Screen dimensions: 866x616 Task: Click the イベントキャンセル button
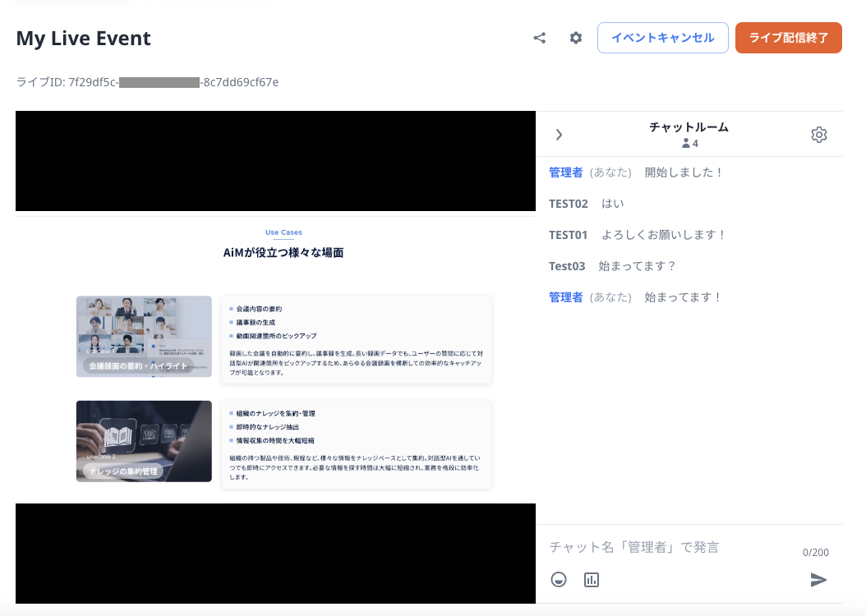pyautogui.click(x=662, y=38)
